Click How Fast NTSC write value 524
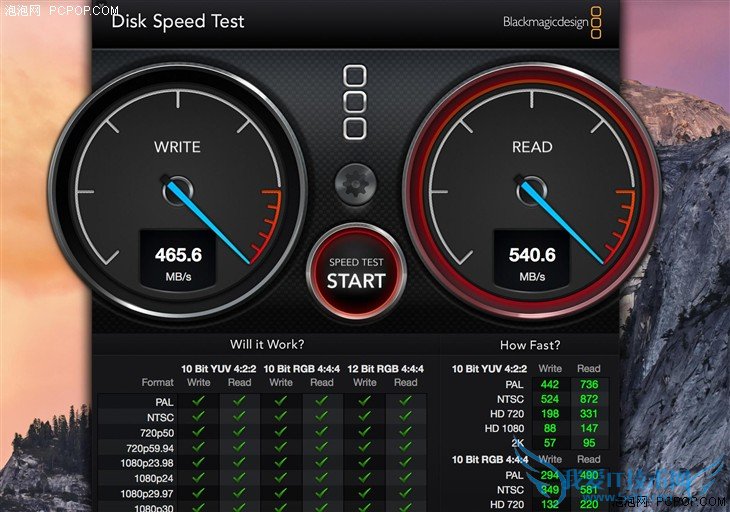The height and width of the screenshot is (512, 730). pyautogui.click(x=550, y=399)
